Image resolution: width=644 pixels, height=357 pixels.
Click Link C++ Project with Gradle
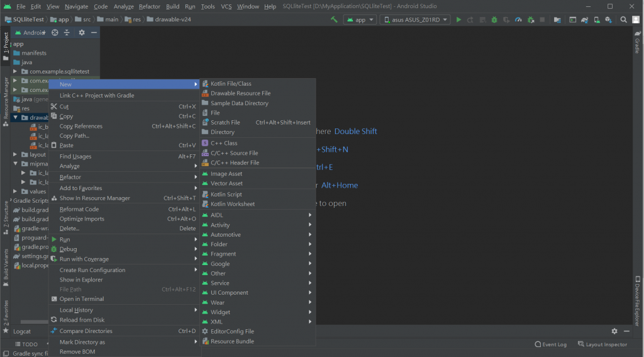(x=125, y=96)
